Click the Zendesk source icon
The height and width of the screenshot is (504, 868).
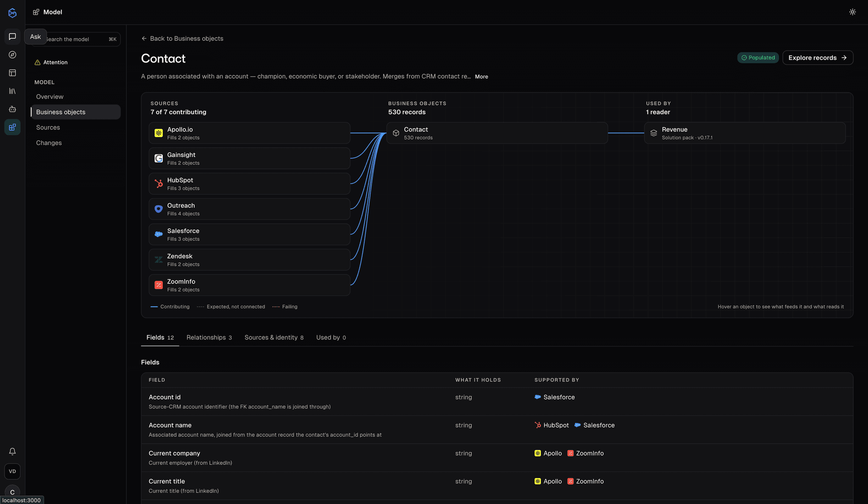coord(159,260)
